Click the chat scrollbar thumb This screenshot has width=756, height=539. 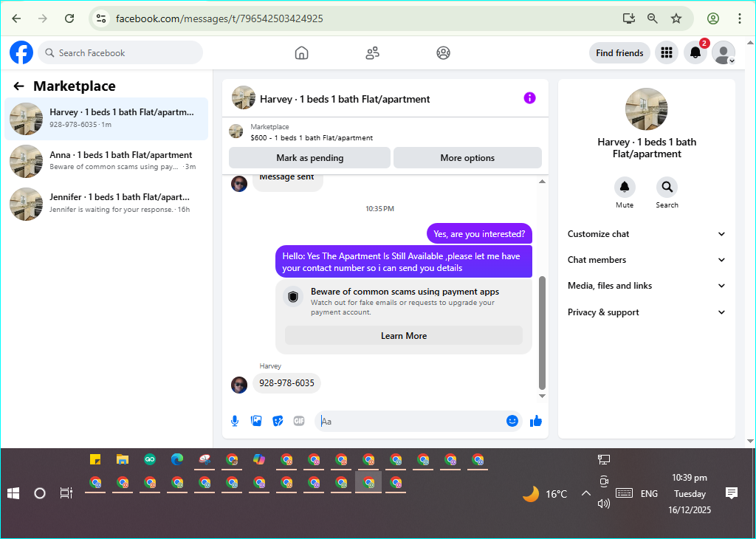click(x=542, y=333)
